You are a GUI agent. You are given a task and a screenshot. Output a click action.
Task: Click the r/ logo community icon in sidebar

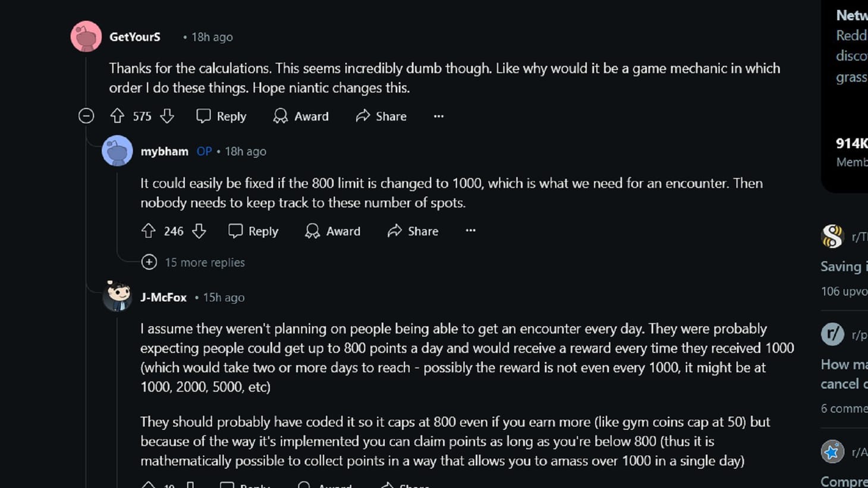coord(832,333)
